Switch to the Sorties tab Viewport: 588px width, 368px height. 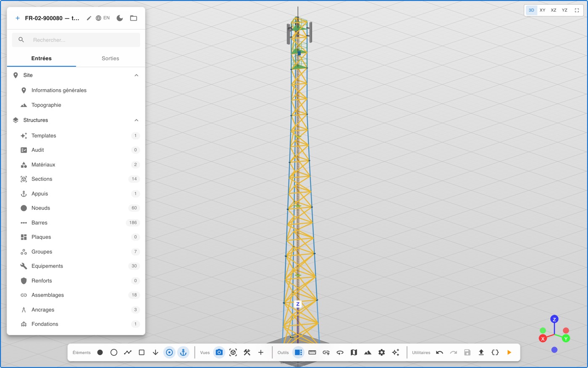110,58
